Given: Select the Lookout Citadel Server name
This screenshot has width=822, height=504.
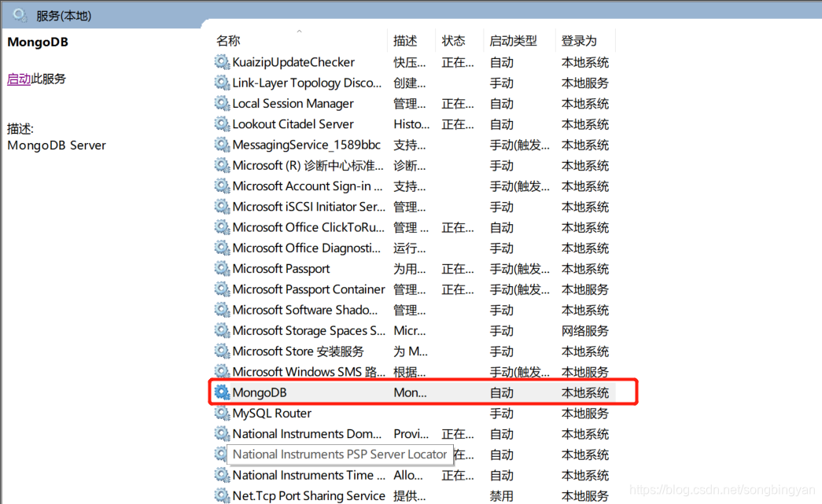Looking at the screenshot, I should (x=293, y=124).
